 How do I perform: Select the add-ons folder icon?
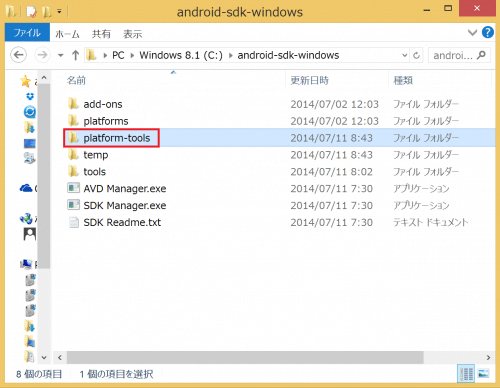(x=73, y=104)
